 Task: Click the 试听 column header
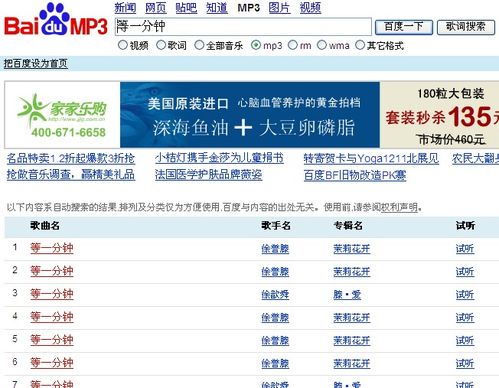[x=465, y=226]
